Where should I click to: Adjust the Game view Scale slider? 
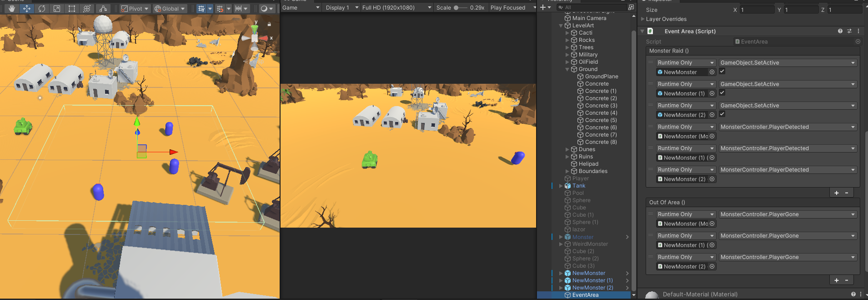(460, 8)
